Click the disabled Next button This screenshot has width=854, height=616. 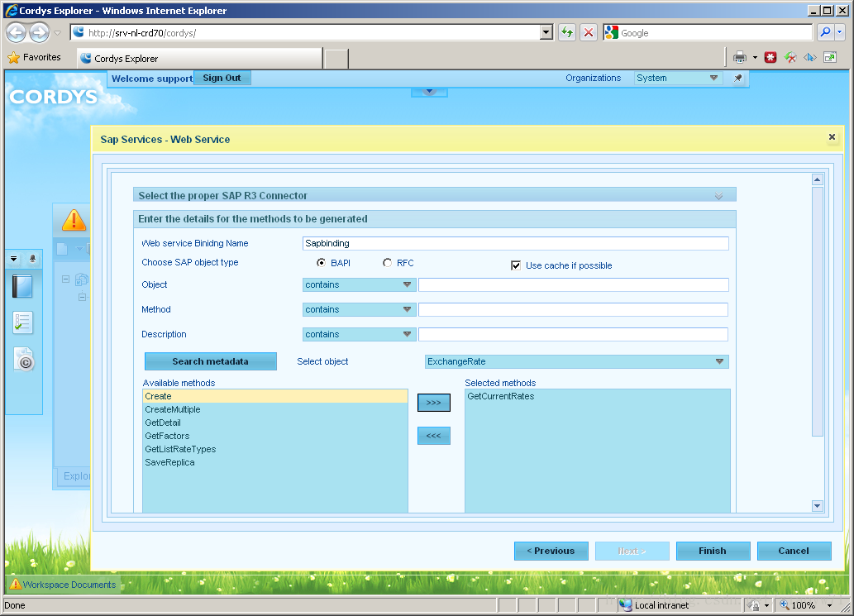pos(632,551)
